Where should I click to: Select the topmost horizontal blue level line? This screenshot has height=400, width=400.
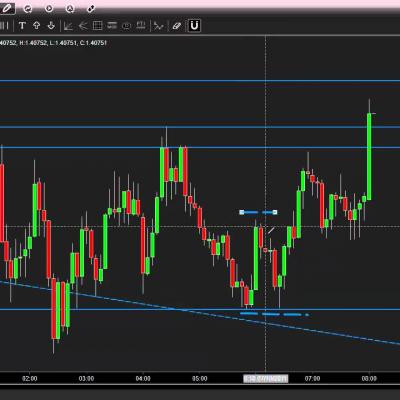(x=200, y=81)
